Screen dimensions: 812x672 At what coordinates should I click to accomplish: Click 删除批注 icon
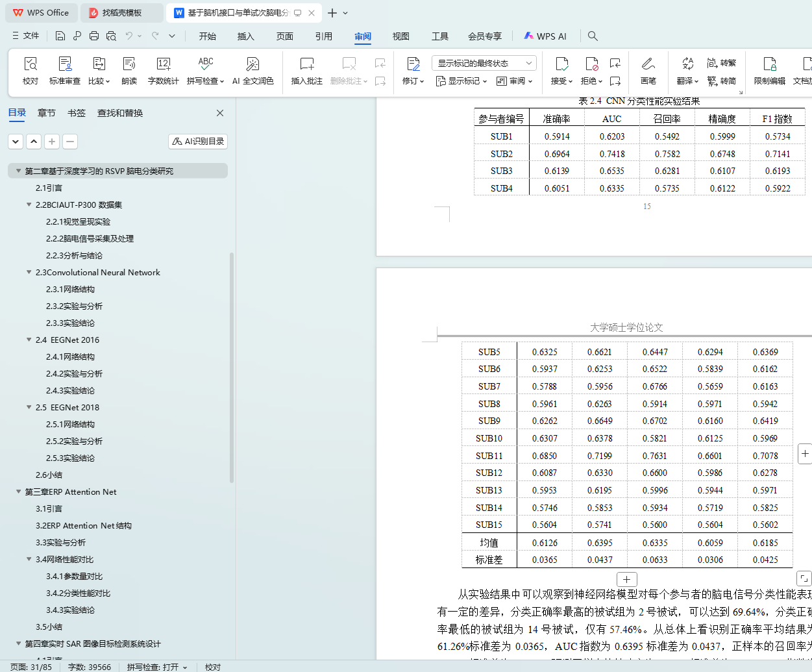[349, 64]
